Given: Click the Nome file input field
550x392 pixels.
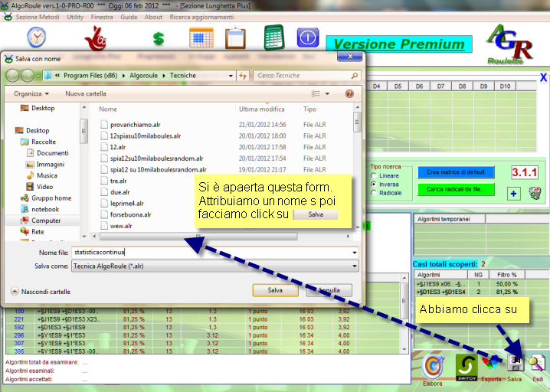Looking at the screenshot, I should click(211, 253).
